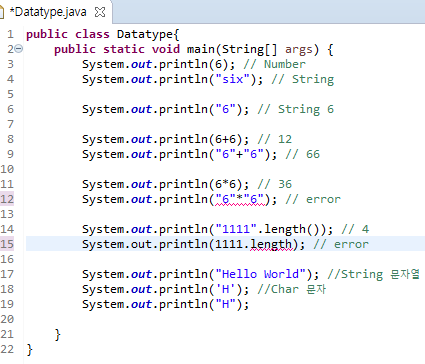Click the // String 6 comment

click(x=295, y=109)
